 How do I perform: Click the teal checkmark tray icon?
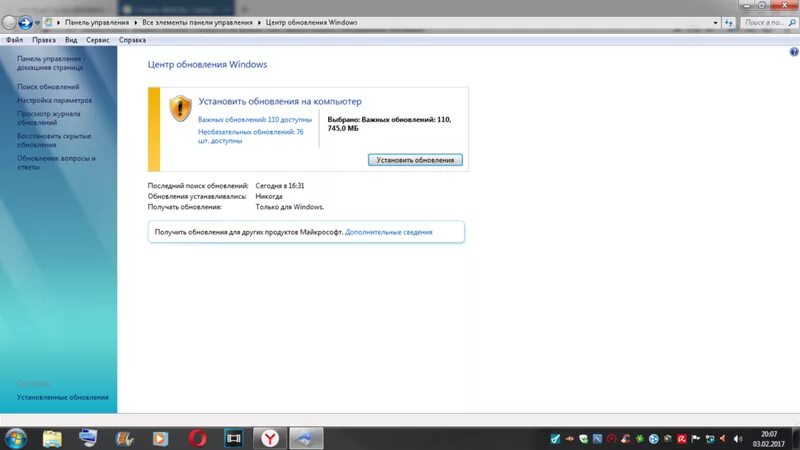point(555,439)
